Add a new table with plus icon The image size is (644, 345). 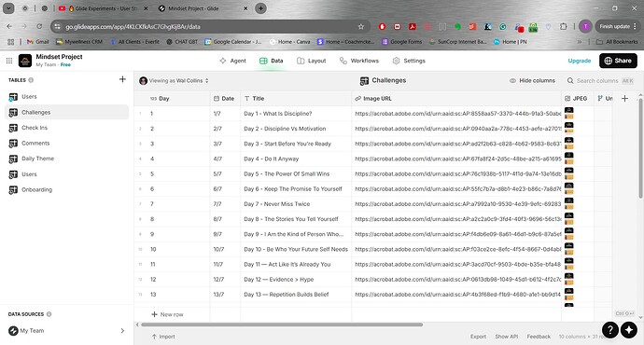[122, 79]
